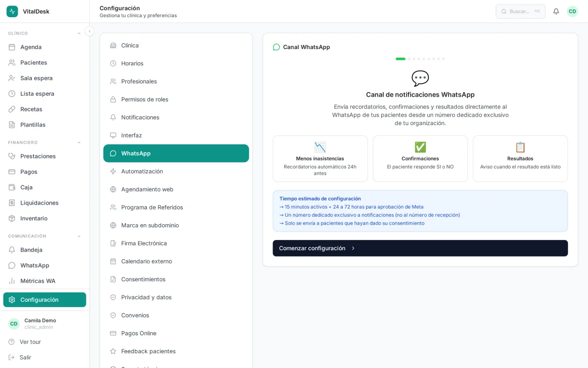Click the second step indicator dot
The height and width of the screenshot is (368, 588).
pyautogui.click(x=409, y=59)
